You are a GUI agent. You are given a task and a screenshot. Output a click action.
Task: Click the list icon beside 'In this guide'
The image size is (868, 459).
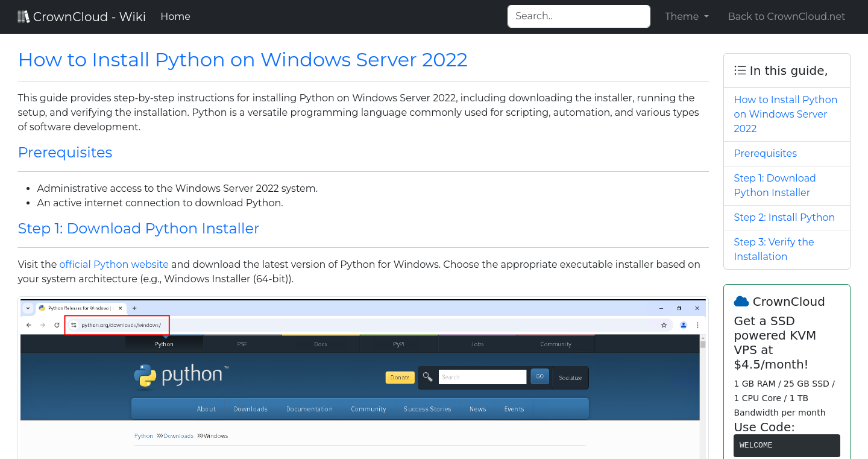(x=740, y=70)
